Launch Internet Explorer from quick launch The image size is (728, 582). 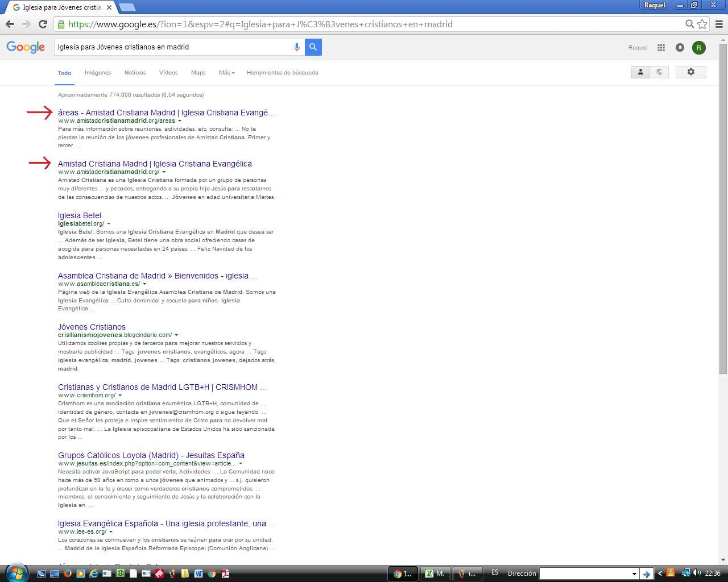[93, 573]
